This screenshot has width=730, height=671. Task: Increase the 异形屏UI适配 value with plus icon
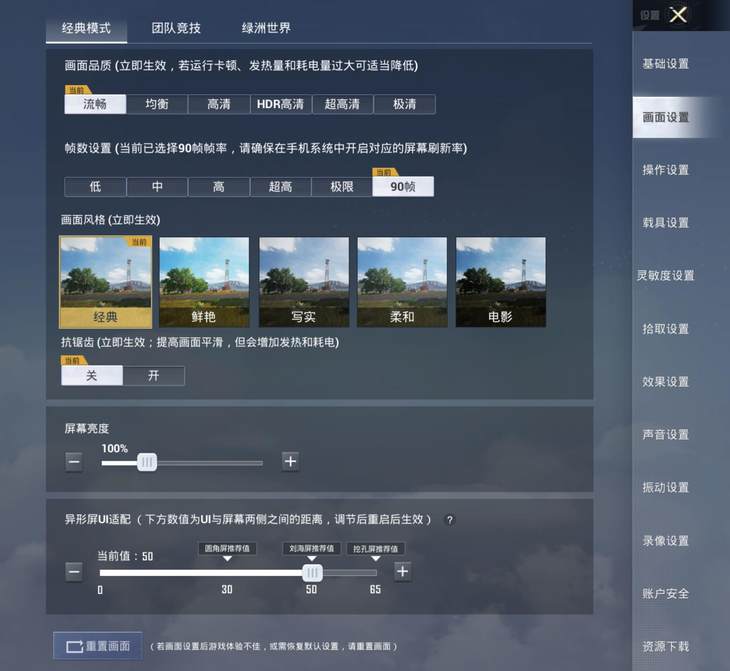pos(402,572)
